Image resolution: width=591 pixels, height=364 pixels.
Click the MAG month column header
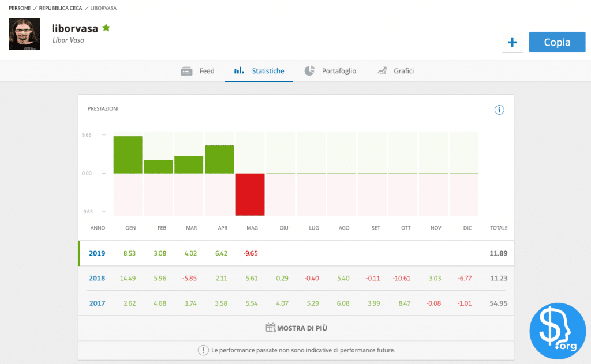(252, 228)
